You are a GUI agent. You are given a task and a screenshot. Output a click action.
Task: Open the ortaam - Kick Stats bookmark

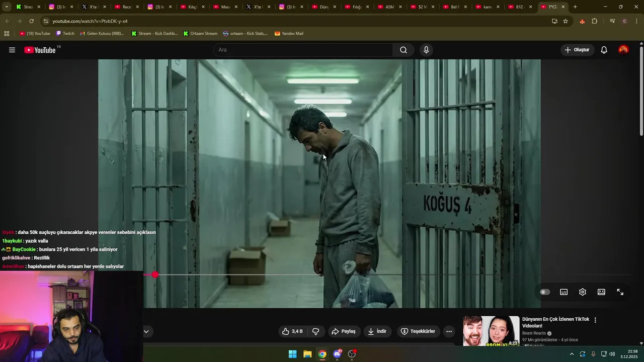coord(246,34)
